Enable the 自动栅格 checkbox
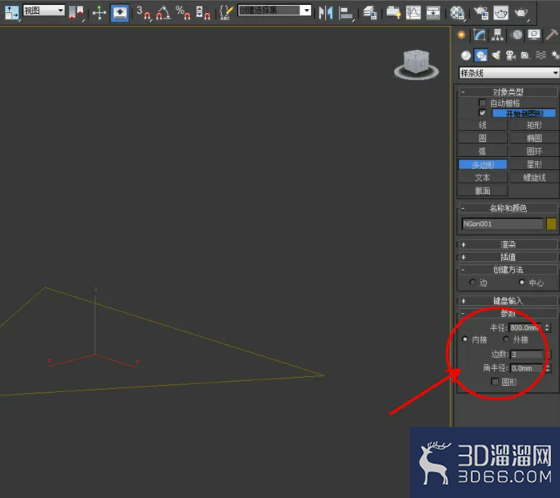Screen dimensions: 560x498 click(x=482, y=103)
